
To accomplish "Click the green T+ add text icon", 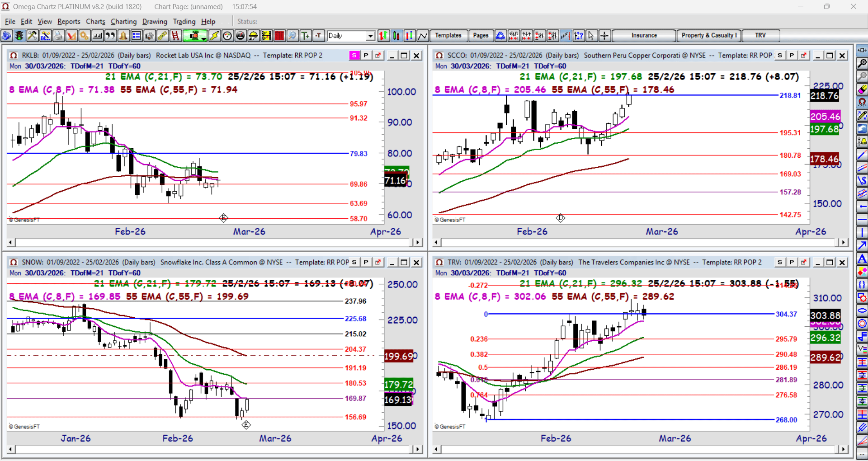I will click(306, 36).
